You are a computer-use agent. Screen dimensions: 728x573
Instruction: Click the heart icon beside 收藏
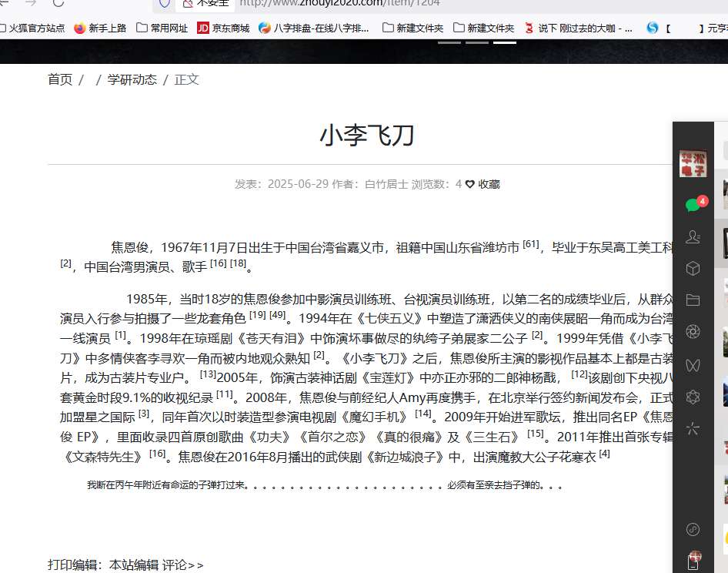coord(470,184)
